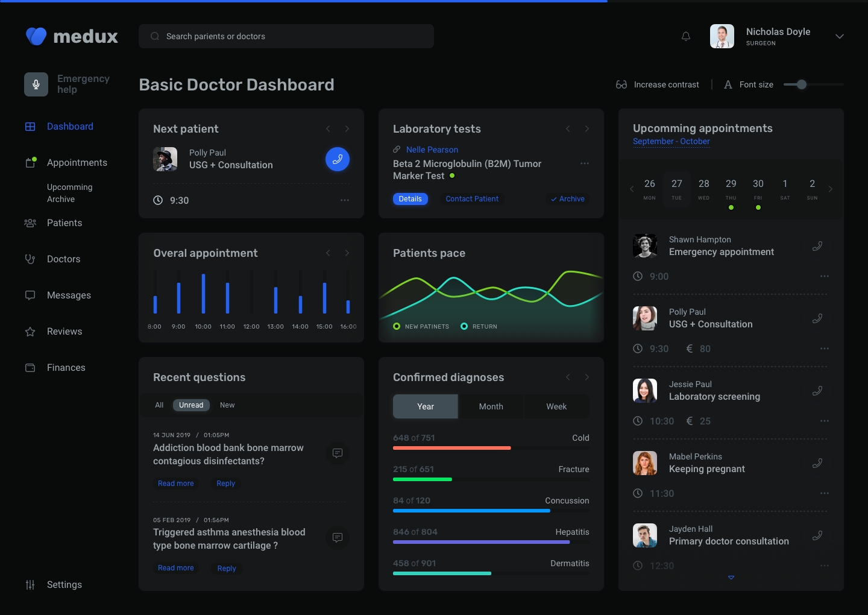
Task: Expand more appointments with bottom arrow
Action: [x=731, y=578]
